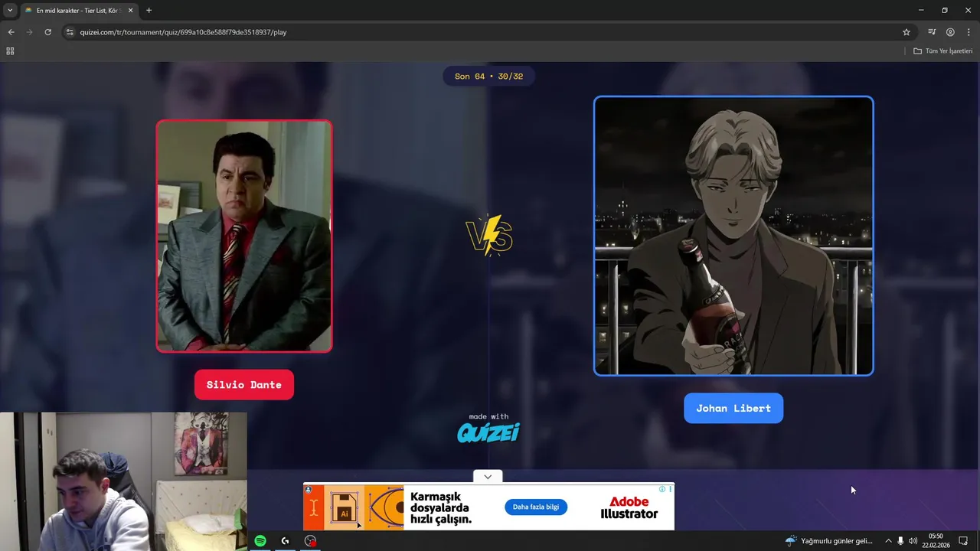
Task: Open a new browser tab
Action: pos(149,10)
